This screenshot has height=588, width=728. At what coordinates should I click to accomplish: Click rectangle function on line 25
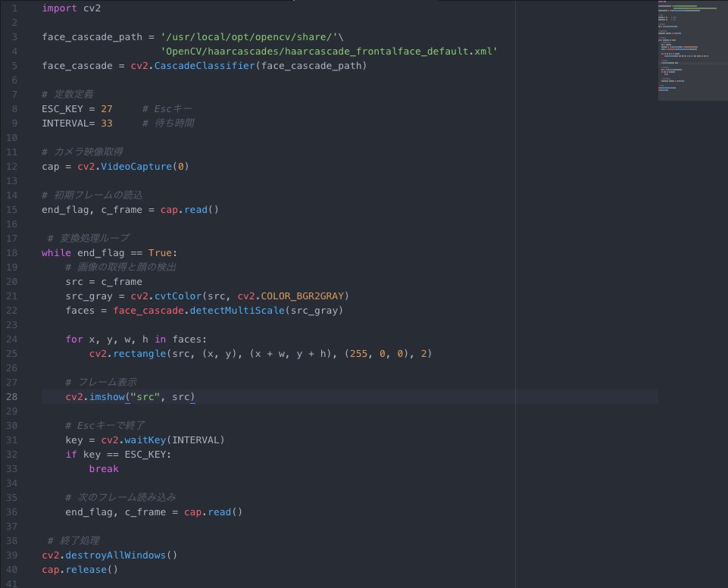tap(139, 354)
